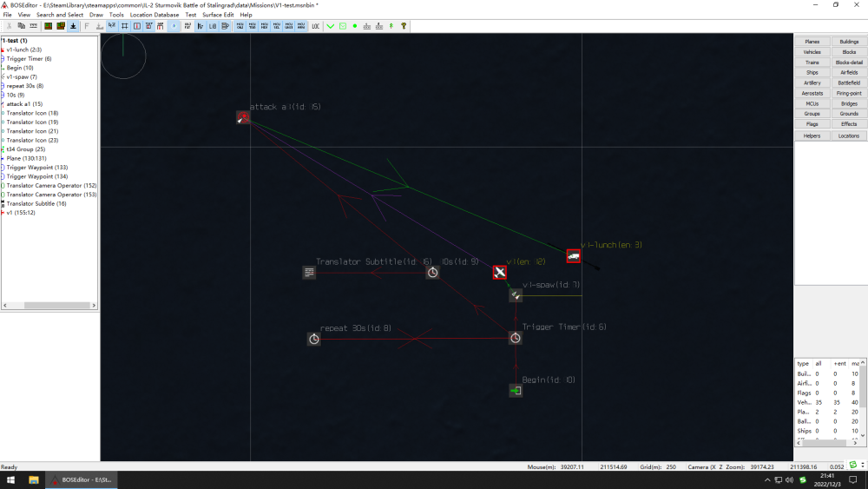868x489 pixels.
Task: Click the Helpers category button
Action: click(812, 135)
